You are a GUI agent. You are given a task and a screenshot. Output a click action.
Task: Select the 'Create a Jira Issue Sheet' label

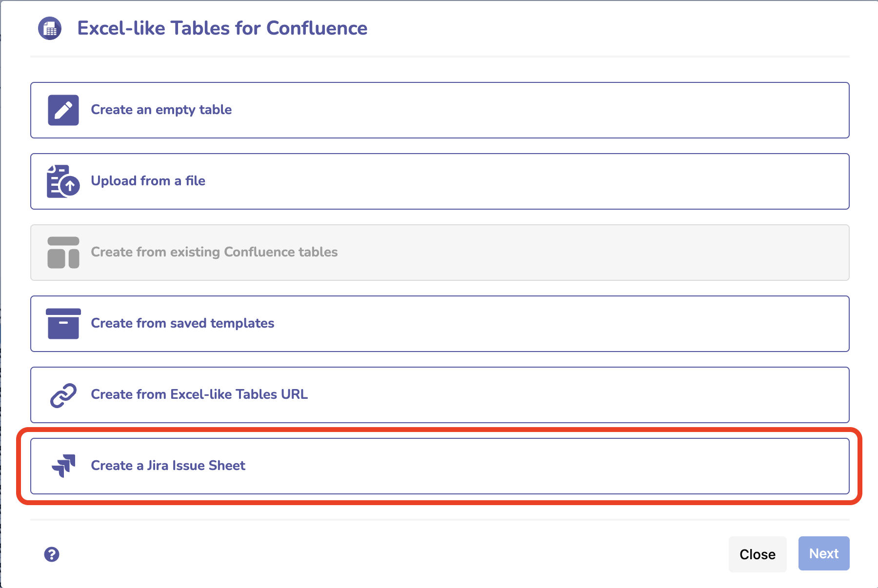coord(168,466)
